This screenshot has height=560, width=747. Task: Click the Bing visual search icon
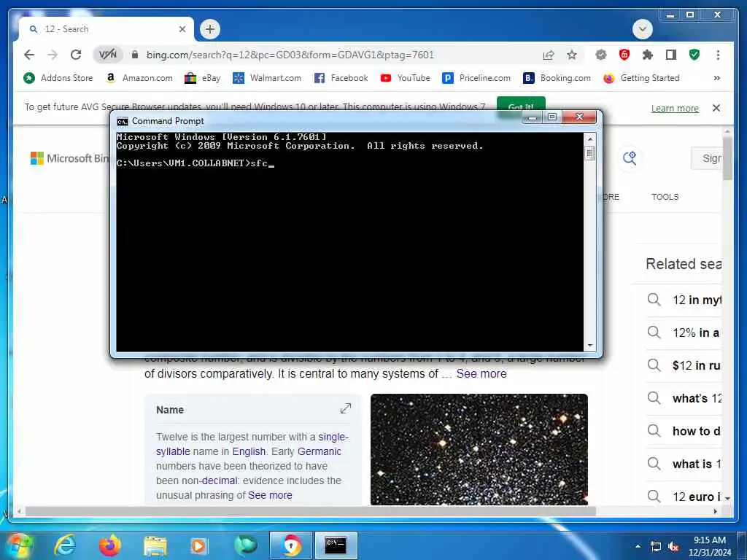630,158
